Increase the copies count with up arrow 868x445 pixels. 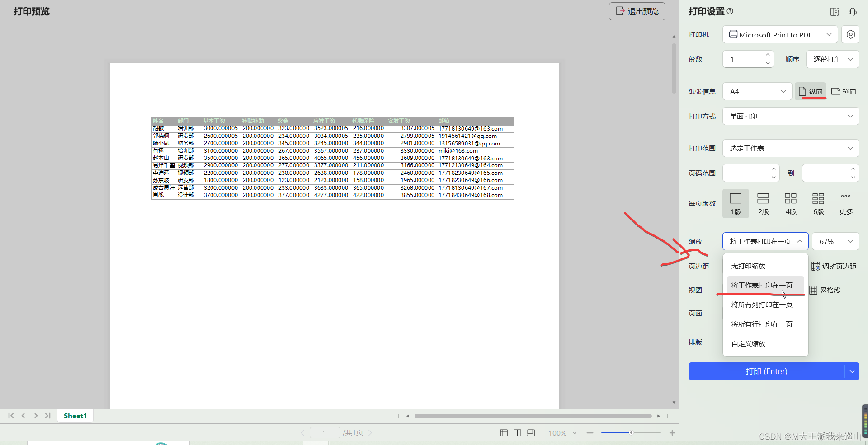pyautogui.click(x=768, y=55)
